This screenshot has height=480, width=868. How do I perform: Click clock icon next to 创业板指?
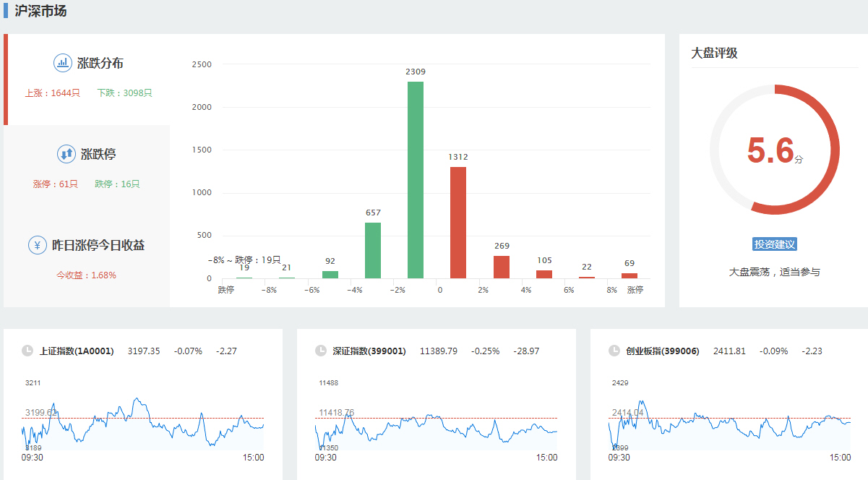614,351
